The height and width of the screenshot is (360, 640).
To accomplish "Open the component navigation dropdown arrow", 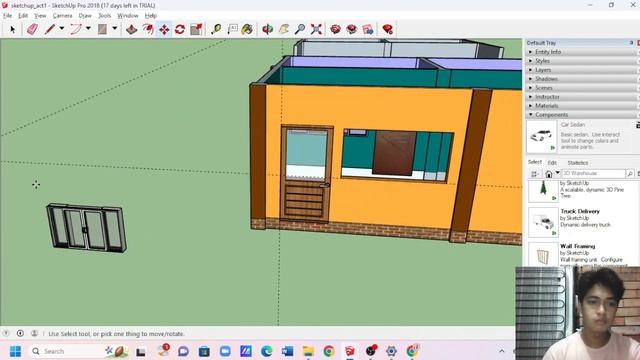I will tap(558, 173).
